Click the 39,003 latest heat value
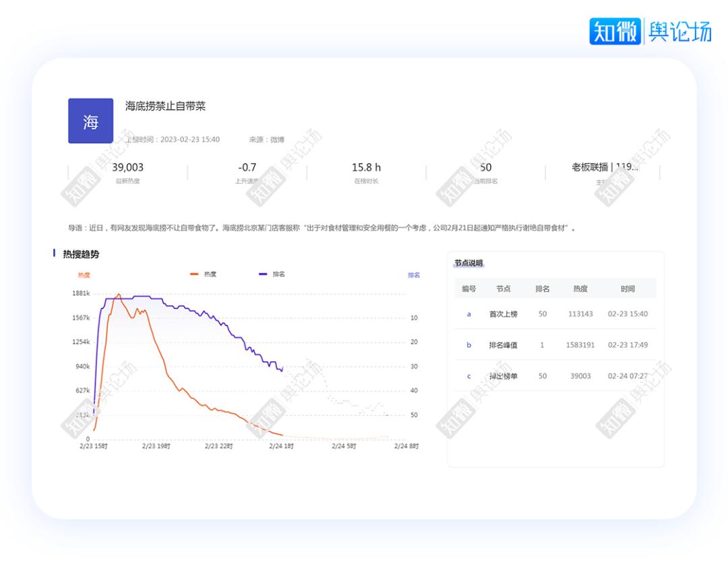 [127, 167]
